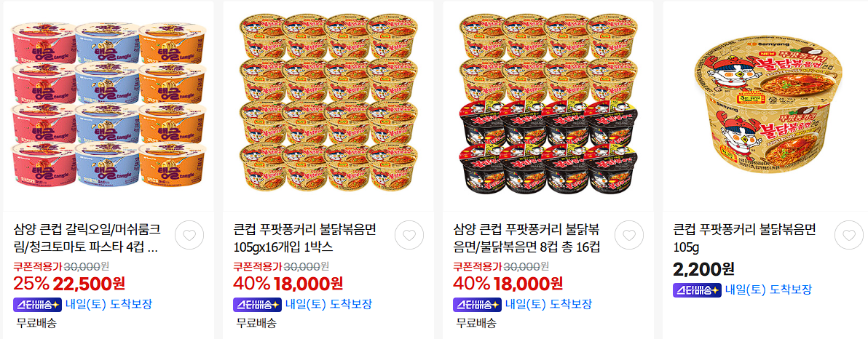View the mixed yellow and black cups image
This screenshot has height=339, width=868.
tap(548, 105)
